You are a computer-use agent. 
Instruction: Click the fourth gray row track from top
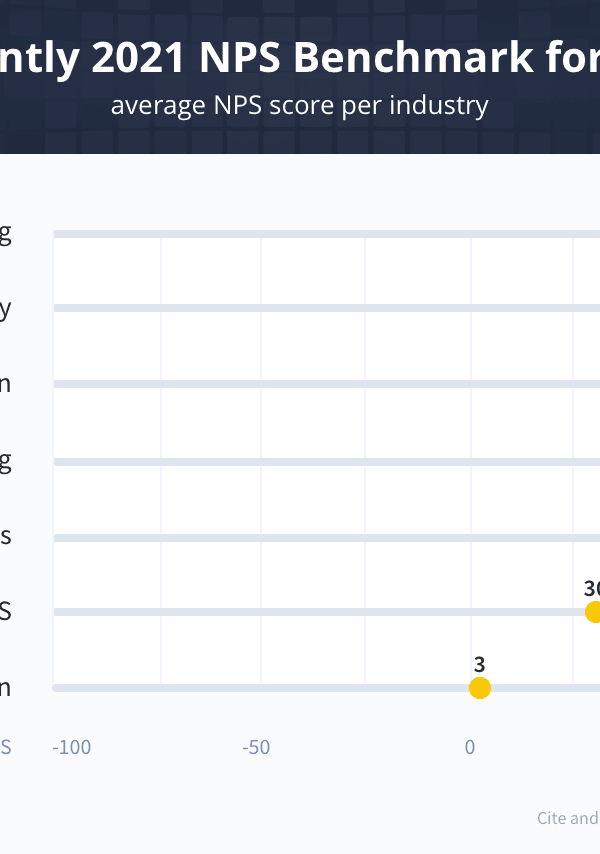tap(327, 462)
